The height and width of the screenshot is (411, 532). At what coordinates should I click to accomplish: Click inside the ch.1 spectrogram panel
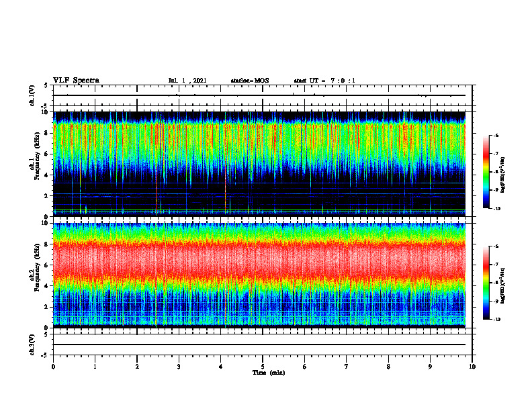pyautogui.click(x=259, y=164)
